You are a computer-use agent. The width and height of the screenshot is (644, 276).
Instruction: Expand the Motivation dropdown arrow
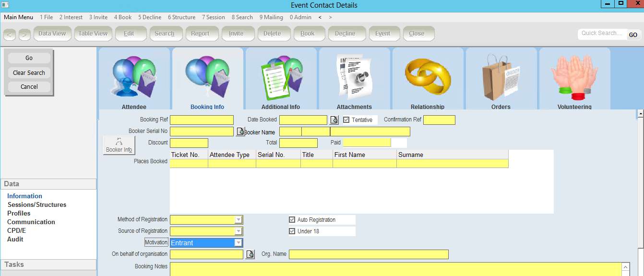pyautogui.click(x=239, y=243)
